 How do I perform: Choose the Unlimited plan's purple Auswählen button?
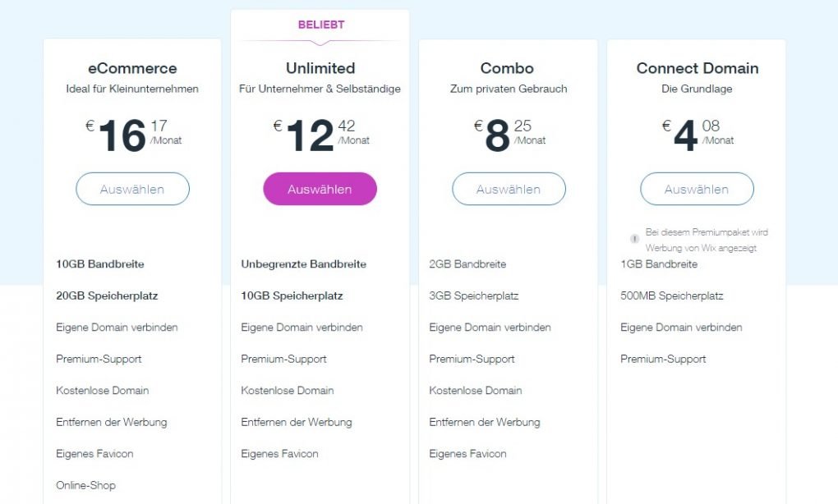(320, 189)
